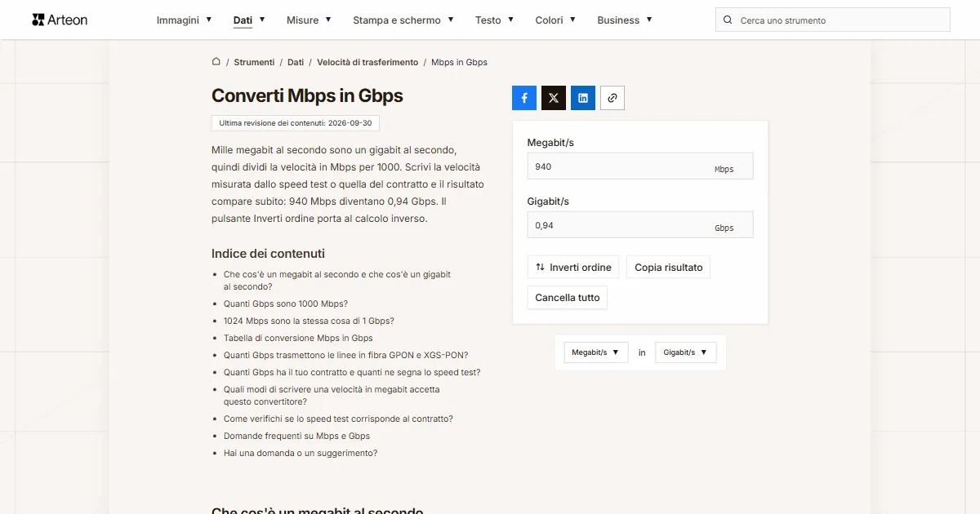Open the Testo menu
This screenshot has width=980, height=514.
495,20
